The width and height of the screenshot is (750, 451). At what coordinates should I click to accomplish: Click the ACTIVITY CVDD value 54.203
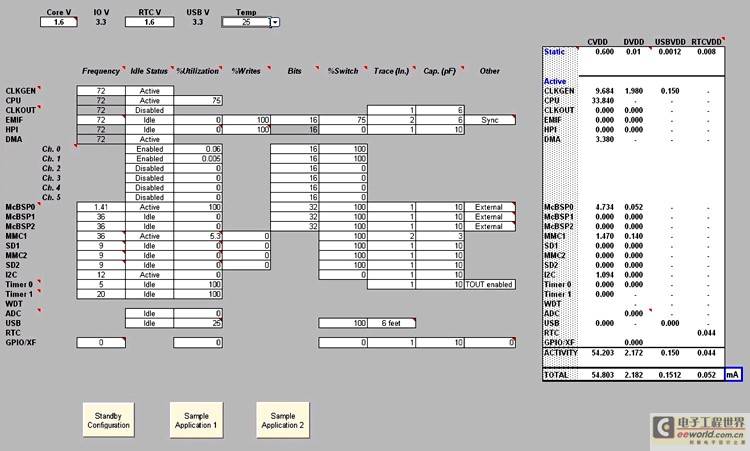[x=603, y=353]
